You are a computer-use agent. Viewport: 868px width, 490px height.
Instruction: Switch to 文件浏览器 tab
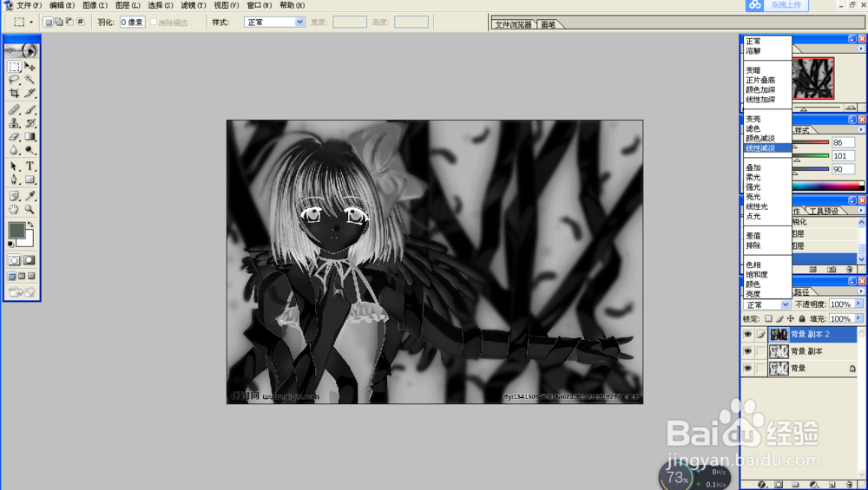[513, 24]
